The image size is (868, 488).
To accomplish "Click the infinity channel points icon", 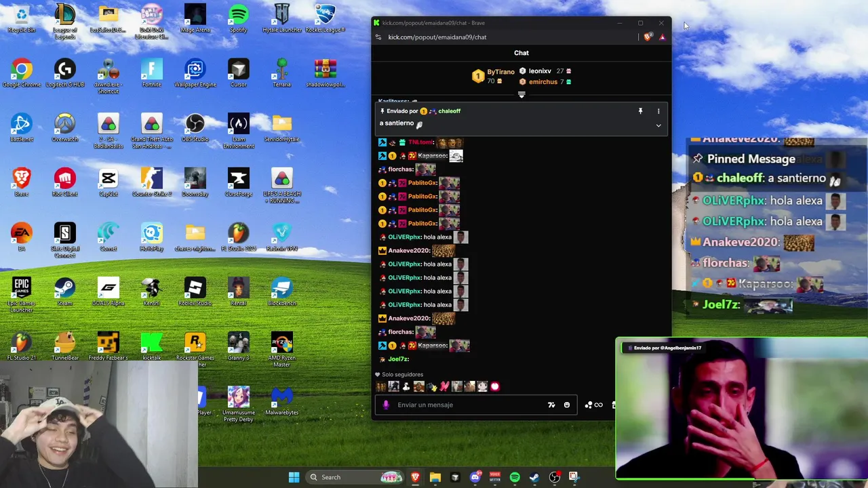I will pyautogui.click(x=598, y=405).
